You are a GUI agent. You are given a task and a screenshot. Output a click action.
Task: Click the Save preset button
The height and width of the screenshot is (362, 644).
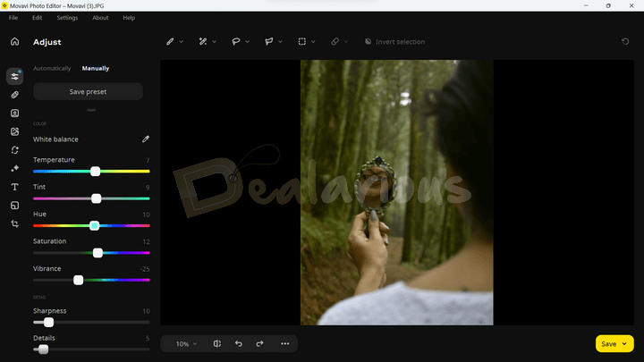88,91
